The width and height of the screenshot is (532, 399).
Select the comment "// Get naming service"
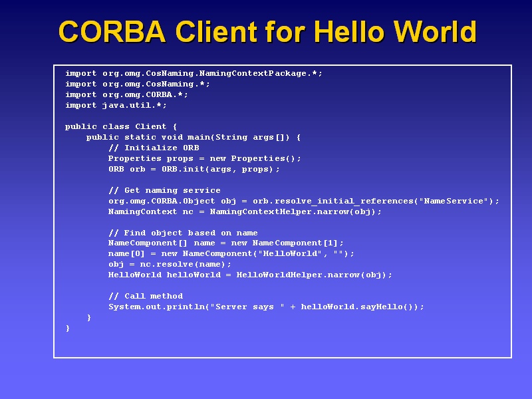click(x=164, y=190)
